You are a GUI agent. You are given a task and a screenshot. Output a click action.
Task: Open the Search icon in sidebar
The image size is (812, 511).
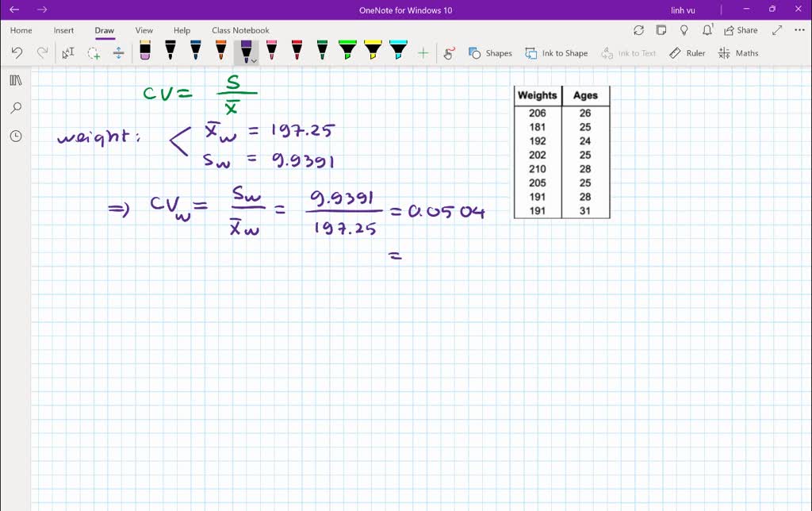[x=16, y=108]
